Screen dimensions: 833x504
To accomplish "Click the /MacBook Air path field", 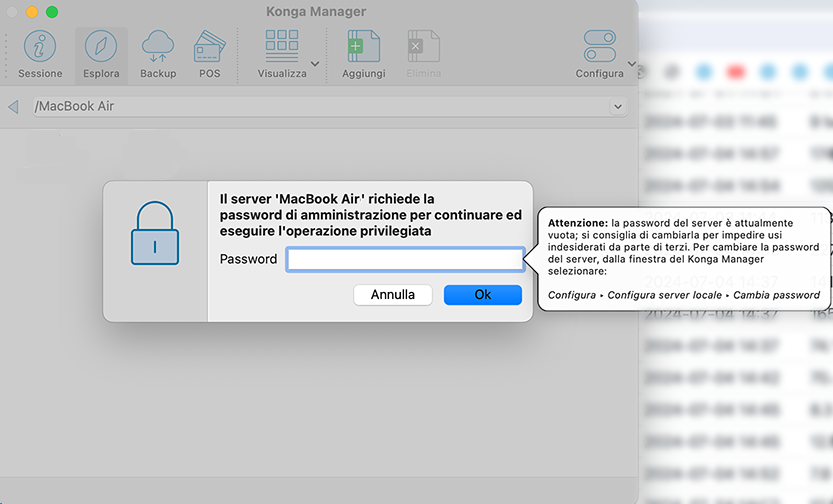I will 320,106.
